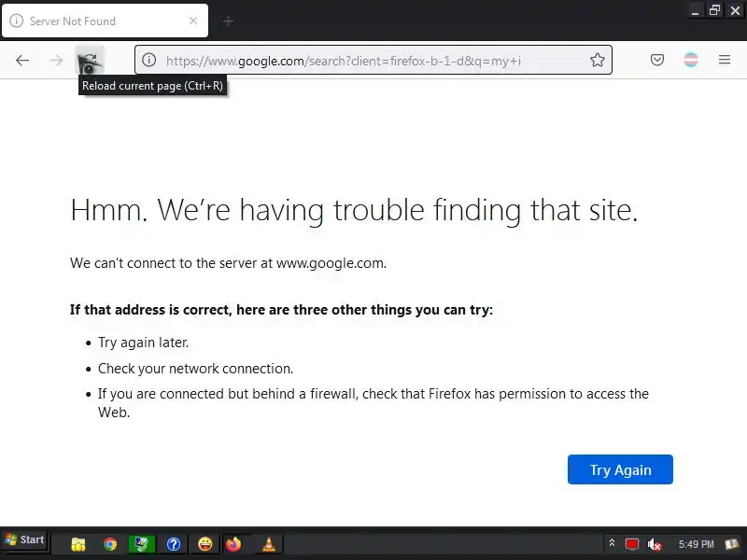The image size is (747, 560).
Task: Click the Google search URL in the address bar
Action: [x=344, y=61]
